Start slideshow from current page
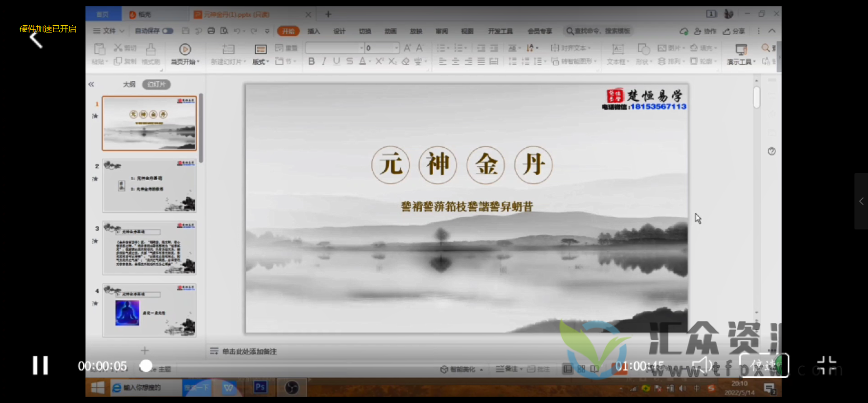 185,54
